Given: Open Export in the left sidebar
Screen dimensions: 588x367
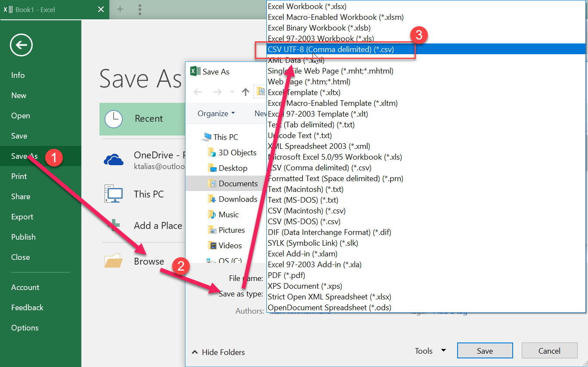Looking at the screenshot, I should [x=22, y=217].
